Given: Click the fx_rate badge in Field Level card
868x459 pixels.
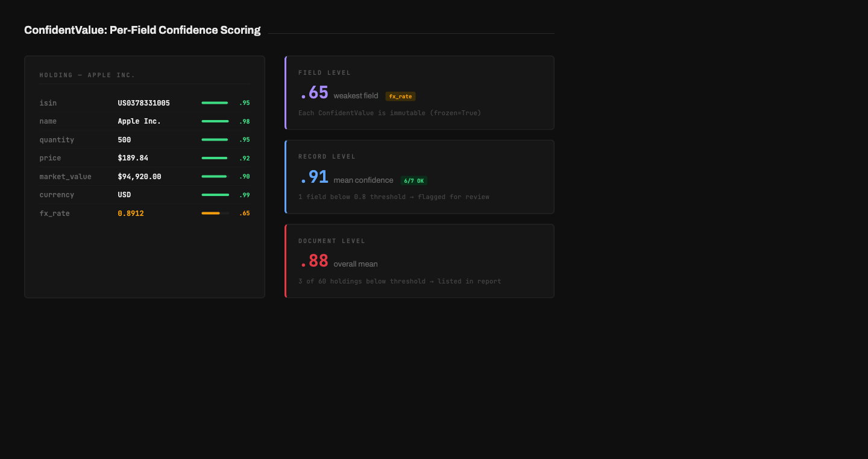Looking at the screenshot, I should [400, 96].
